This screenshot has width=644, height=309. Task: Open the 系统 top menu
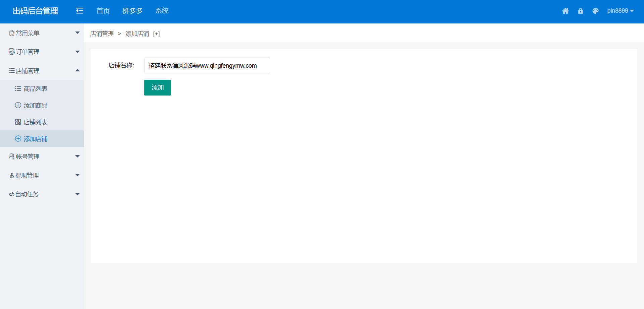click(162, 11)
